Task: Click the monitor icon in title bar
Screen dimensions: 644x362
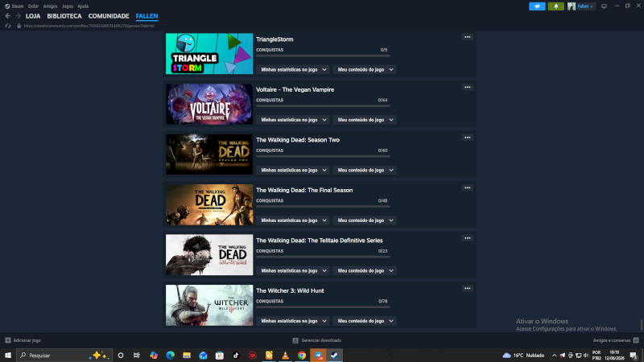Action: [604, 6]
